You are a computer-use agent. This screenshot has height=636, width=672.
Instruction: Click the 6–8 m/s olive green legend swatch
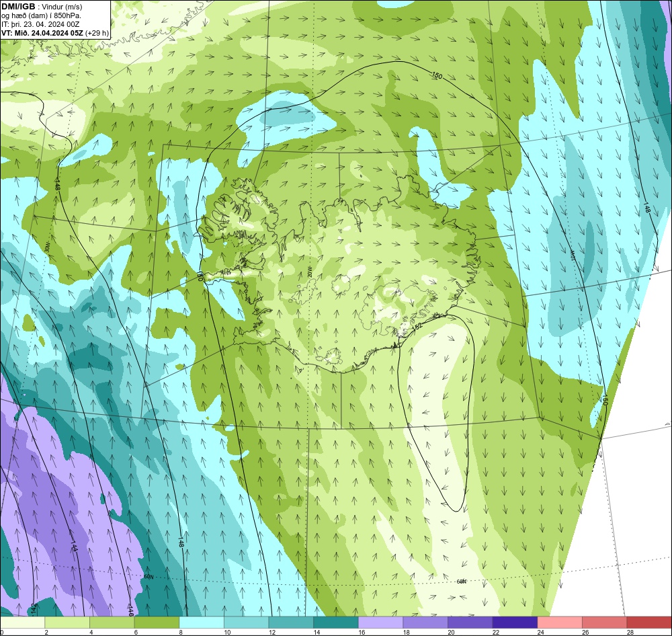157,623
